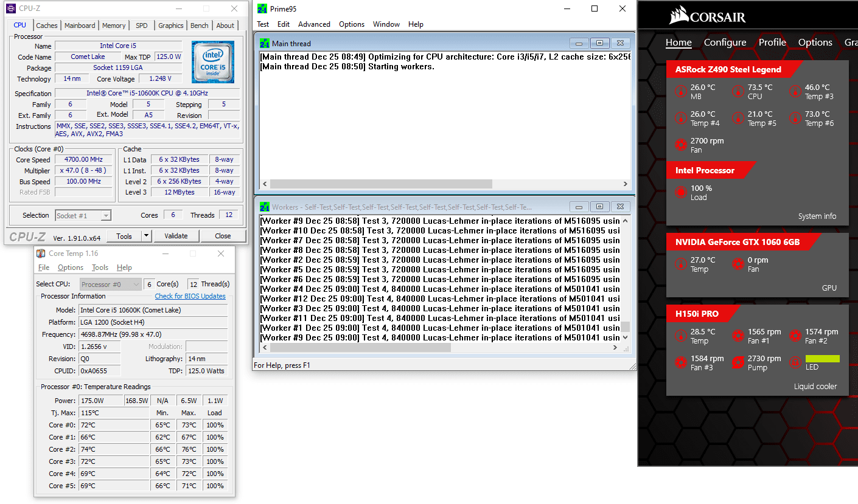
Task: Click the H150i Fan #1 icon
Action: (738, 336)
